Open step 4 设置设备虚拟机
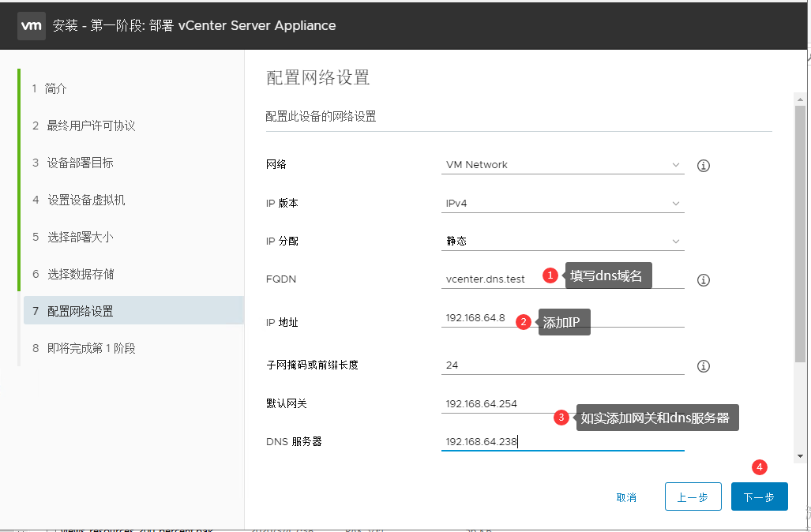811x532 pixels. point(85,200)
